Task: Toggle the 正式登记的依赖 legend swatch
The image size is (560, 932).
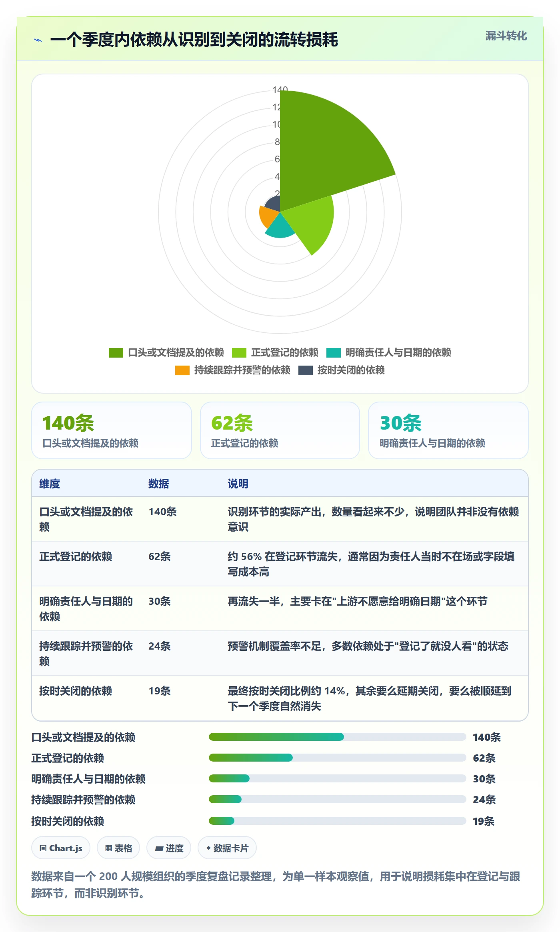Action: 239,352
